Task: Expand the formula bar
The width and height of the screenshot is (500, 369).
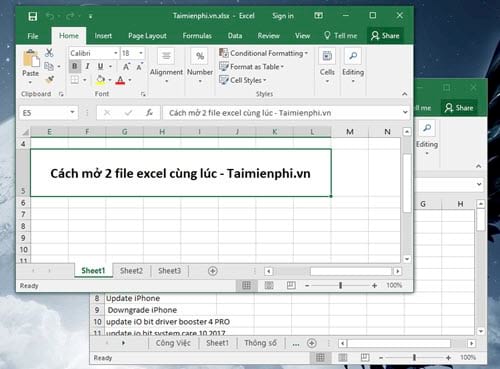Action: [x=405, y=112]
